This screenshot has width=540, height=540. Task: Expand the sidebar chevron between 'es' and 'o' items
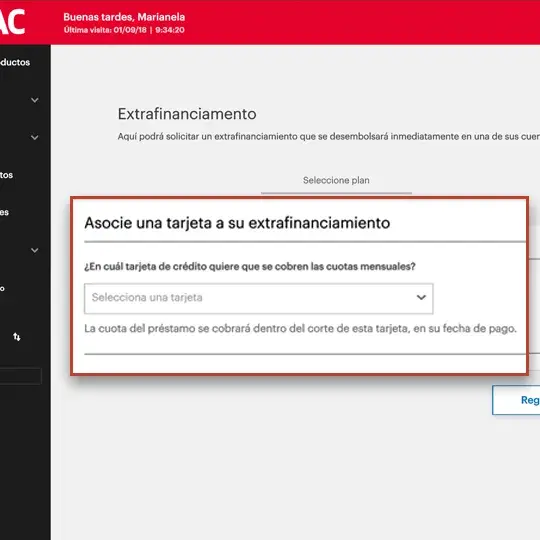pos(34,250)
